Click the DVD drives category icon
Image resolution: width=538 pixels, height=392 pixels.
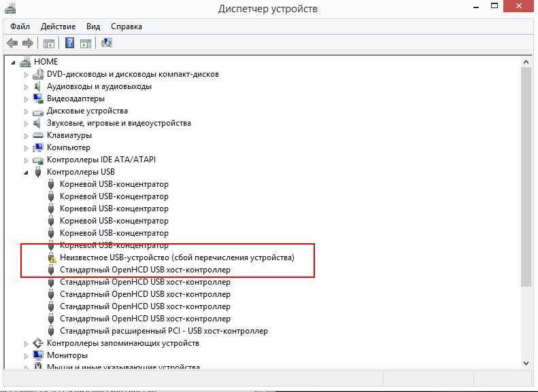[x=38, y=74]
